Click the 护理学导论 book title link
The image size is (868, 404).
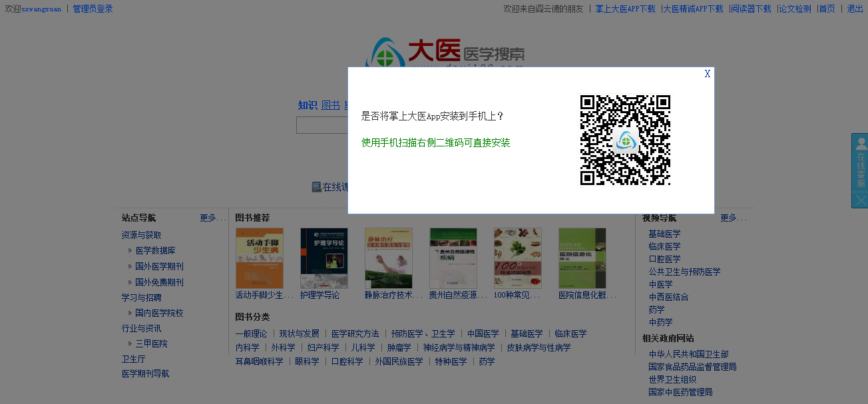coord(320,295)
